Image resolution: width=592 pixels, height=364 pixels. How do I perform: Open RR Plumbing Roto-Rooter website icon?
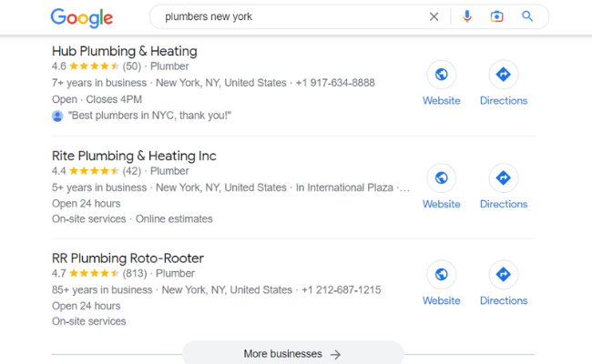click(442, 274)
